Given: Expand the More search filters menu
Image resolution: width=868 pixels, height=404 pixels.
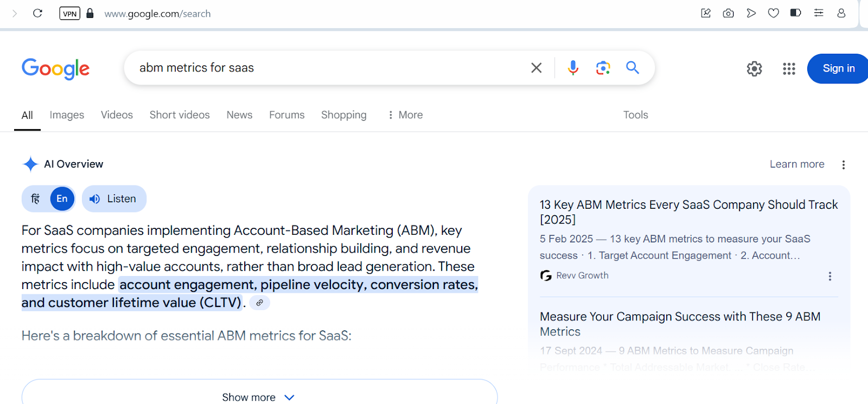Looking at the screenshot, I should (x=405, y=115).
